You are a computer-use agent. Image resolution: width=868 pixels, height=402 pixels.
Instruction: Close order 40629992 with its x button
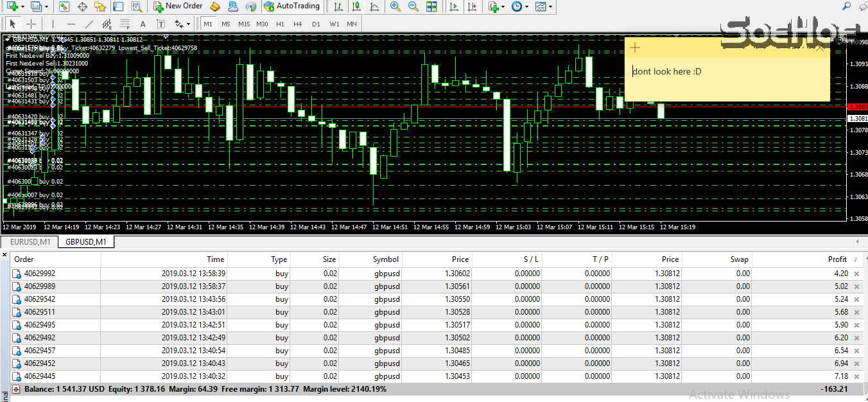point(857,273)
